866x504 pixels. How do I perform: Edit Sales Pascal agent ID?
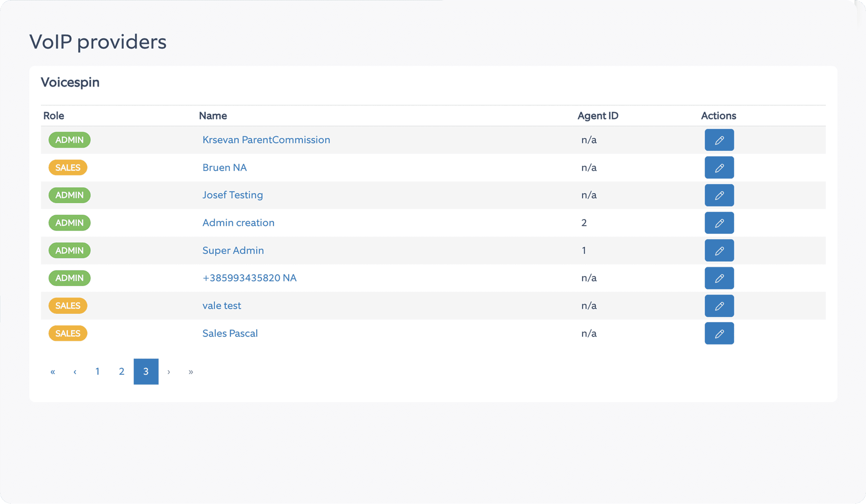pos(719,333)
